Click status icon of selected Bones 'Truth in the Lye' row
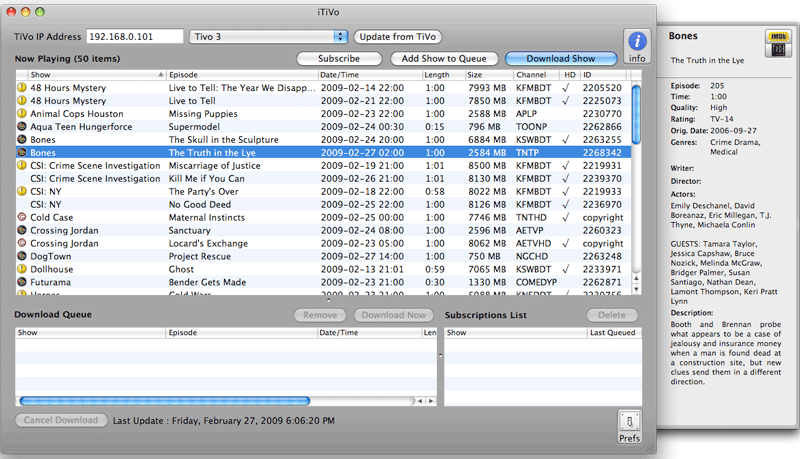 [x=21, y=152]
